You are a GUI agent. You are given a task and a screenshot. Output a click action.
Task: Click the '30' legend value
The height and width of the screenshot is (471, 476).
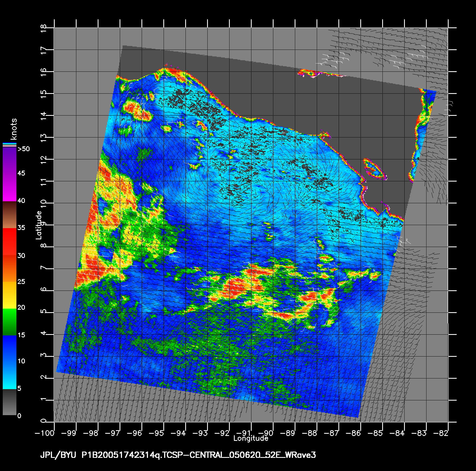(x=21, y=255)
